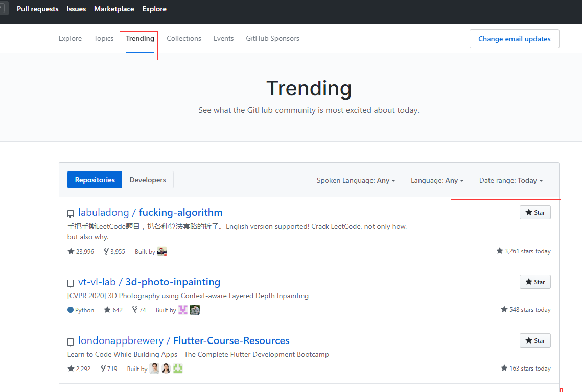Go to Issues in top navigation
The image size is (582, 392).
tap(76, 9)
